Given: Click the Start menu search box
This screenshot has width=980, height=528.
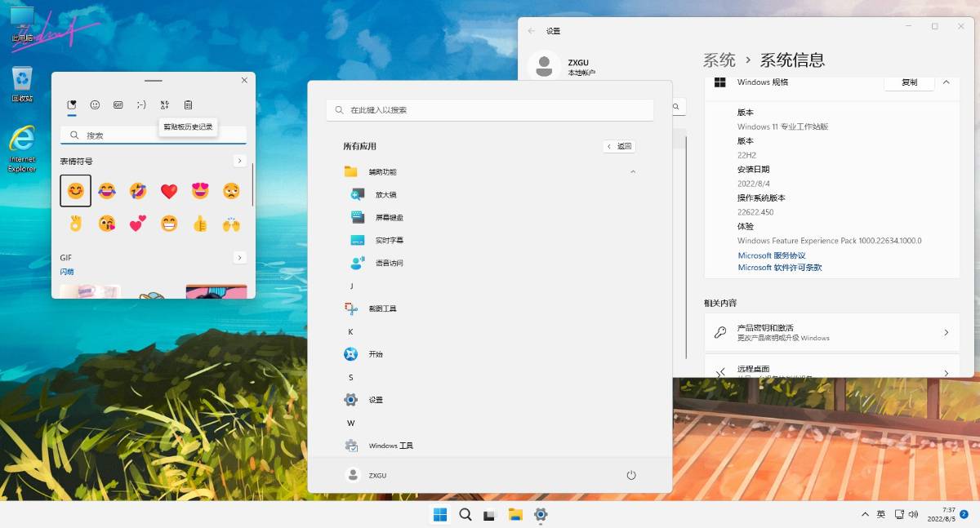Looking at the screenshot, I should click(x=490, y=110).
